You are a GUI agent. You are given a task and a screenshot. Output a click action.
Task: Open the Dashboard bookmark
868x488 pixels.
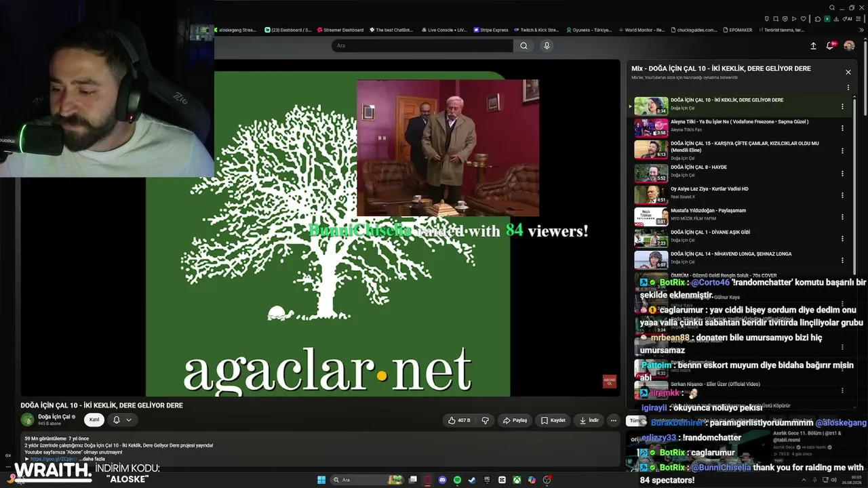tap(288, 30)
